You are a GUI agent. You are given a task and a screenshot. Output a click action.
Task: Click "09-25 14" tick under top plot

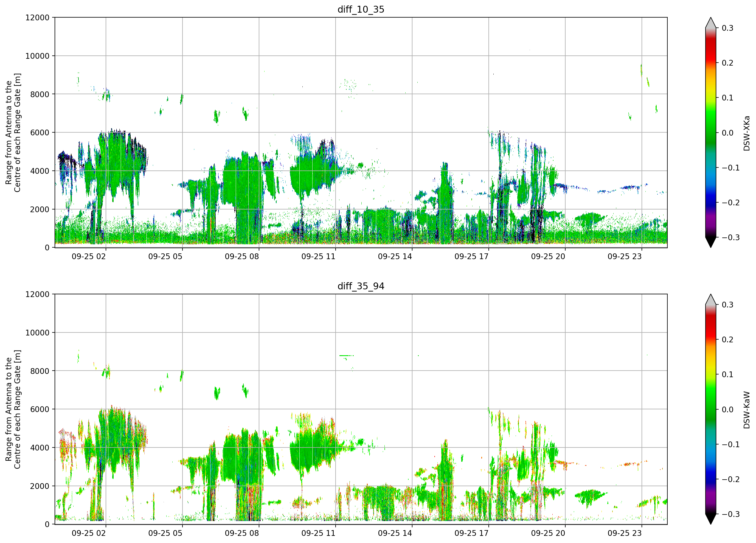click(395, 256)
